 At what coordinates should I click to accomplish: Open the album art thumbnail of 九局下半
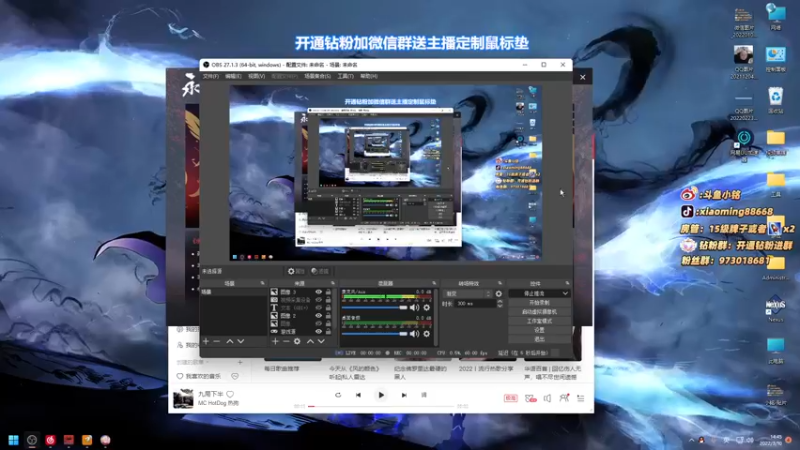(183, 398)
